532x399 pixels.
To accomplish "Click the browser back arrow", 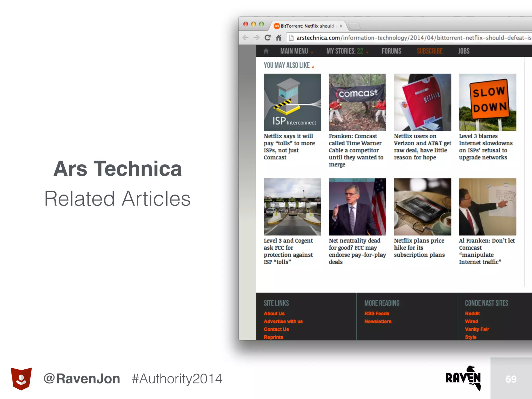I will (x=245, y=38).
